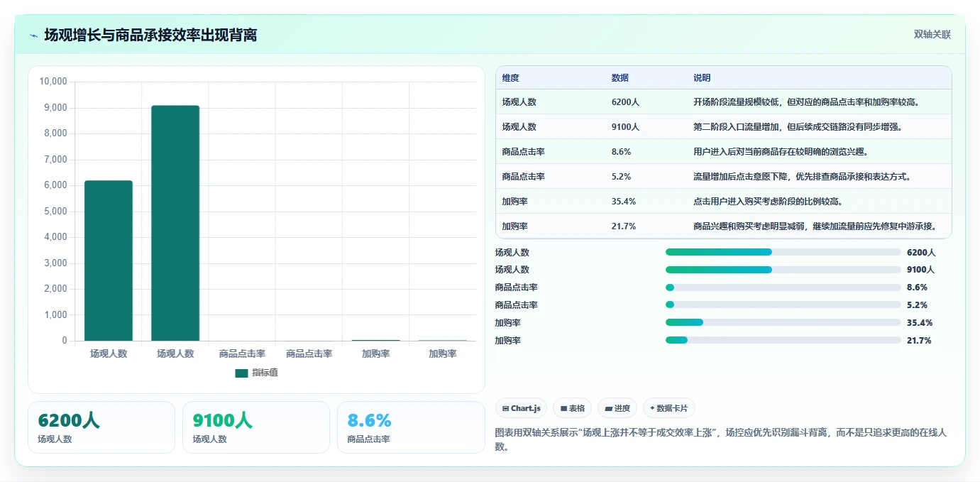Click the progress bar valued 5.2%
Screen dimensions: 980x482
pyautogui.click(x=783, y=305)
